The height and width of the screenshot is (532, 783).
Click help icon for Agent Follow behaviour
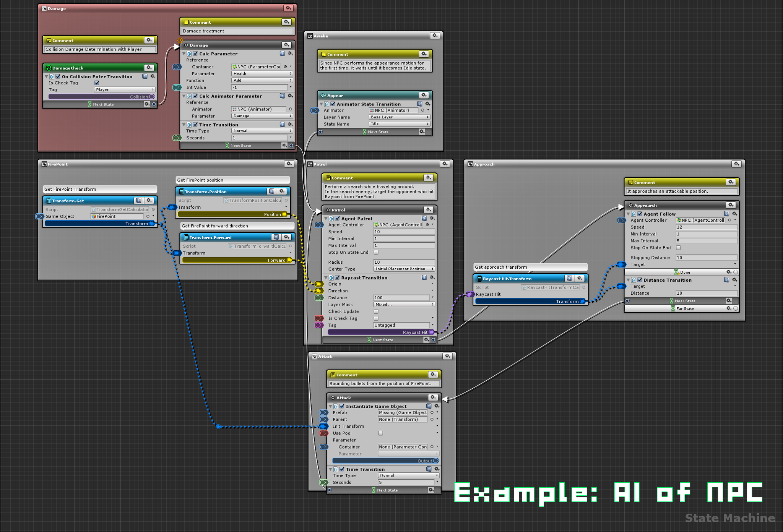[726, 214]
